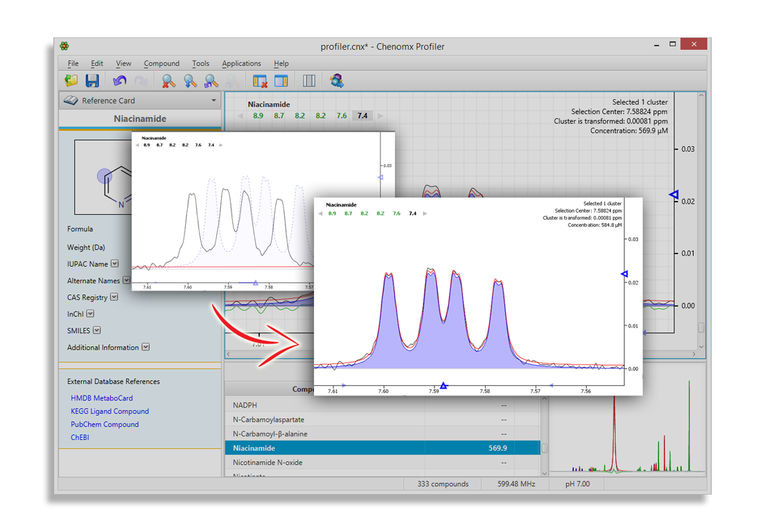Screen dimensions: 765x532
Task: Click the Undo arrow icon
Action: point(120,81)
